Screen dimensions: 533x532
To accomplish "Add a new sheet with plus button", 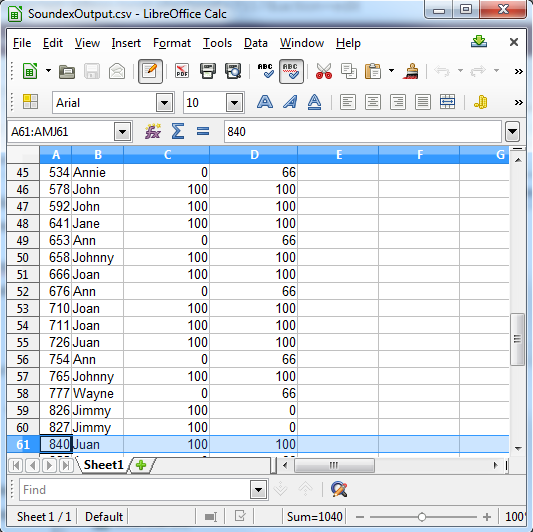I will click(141, 465).
